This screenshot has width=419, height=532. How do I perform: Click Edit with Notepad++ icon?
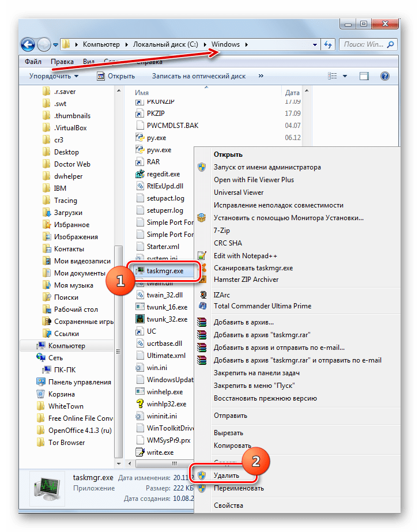(202, 255)
